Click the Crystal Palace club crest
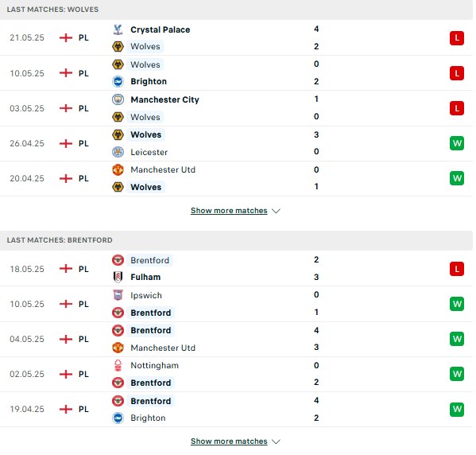 pyautogui.click(x=118, y=29)
